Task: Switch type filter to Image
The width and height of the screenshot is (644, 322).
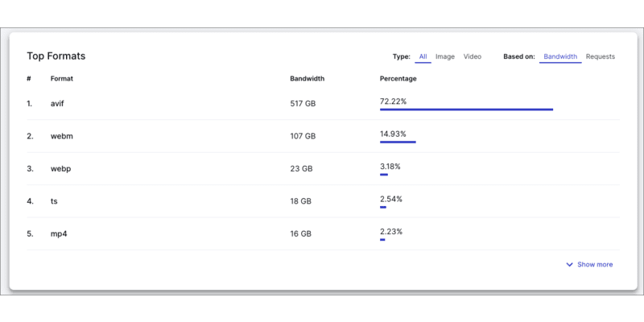Action: [445, 56]
